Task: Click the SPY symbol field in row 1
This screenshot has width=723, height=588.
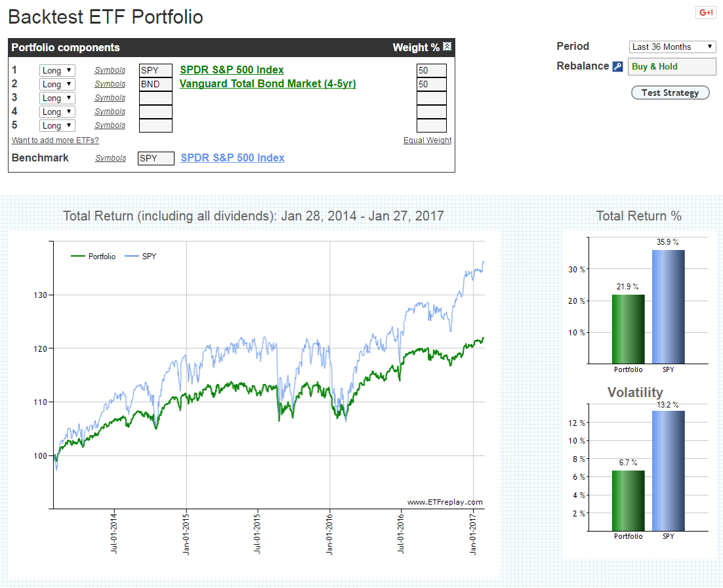Action: [x=155, y=70]
